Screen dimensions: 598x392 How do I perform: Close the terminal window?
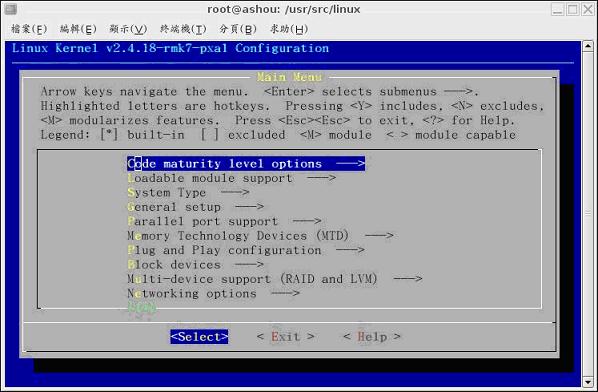pos(587,9)
